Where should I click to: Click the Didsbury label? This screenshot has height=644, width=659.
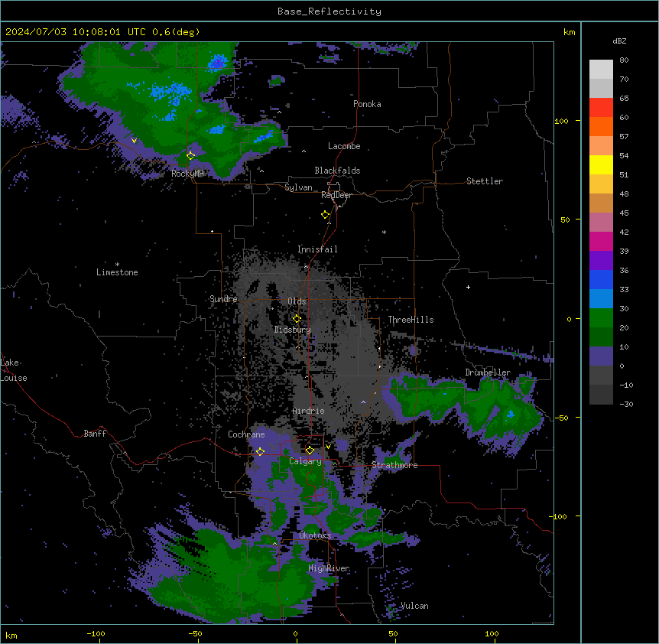click(x=293, y=330)
